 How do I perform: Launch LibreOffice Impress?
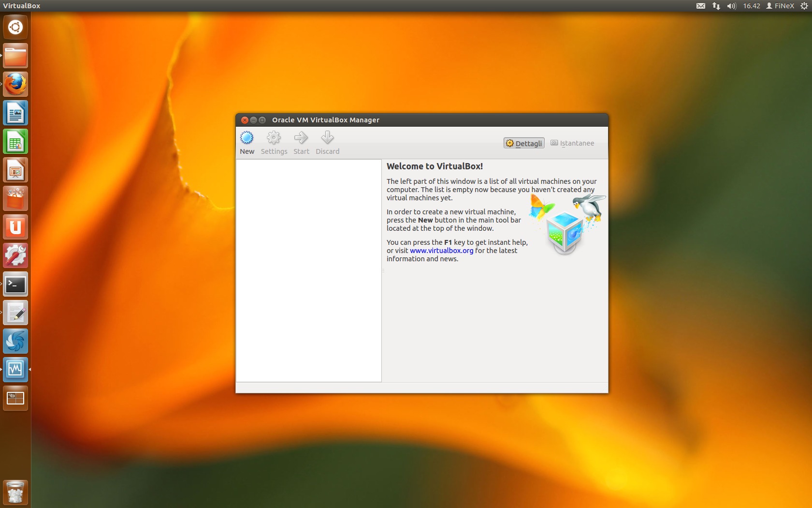tap(15, 170)
